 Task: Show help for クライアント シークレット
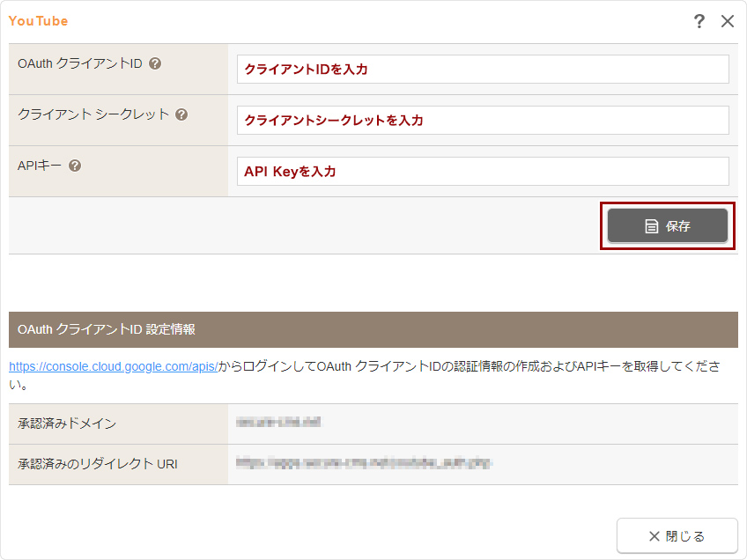pyautogui.click(x=181, y=114)
